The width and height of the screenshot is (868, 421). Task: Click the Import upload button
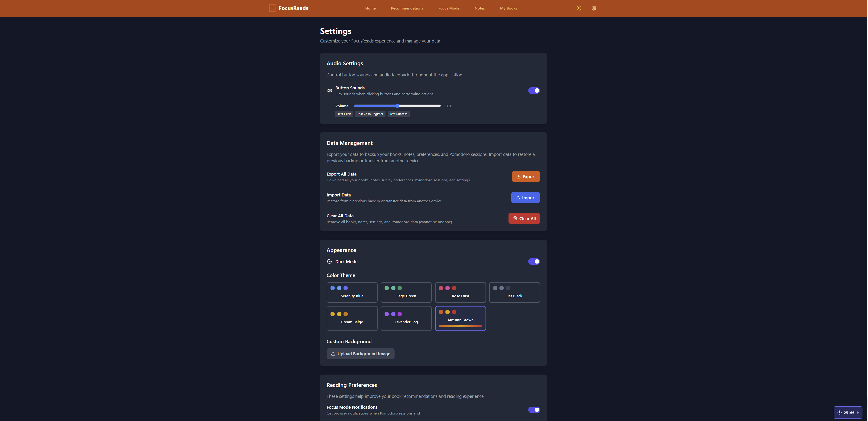point(525,198)
